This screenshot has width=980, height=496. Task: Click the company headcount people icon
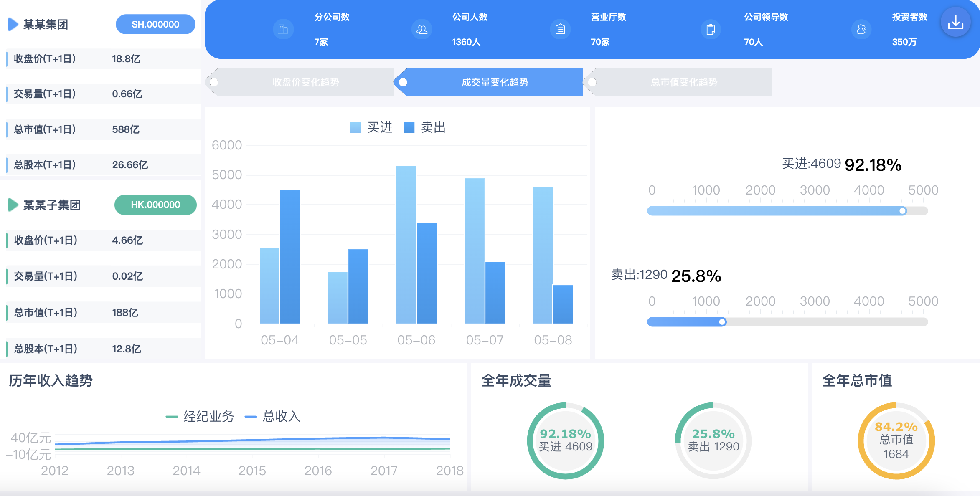[422, 29]
